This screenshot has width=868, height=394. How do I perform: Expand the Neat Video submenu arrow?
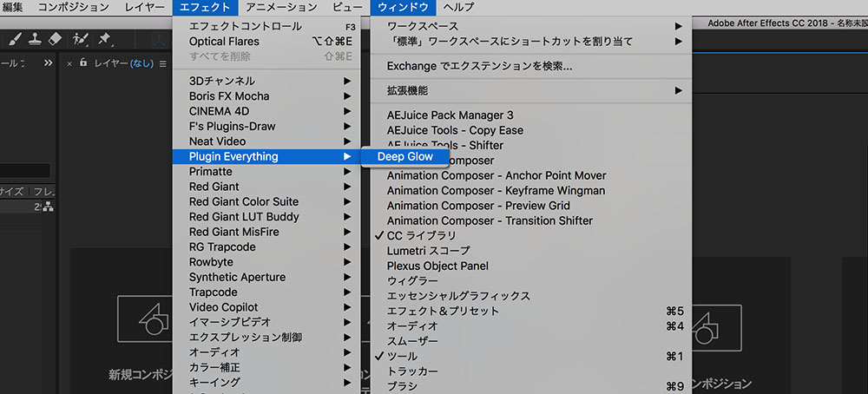(x=347, y=141)
